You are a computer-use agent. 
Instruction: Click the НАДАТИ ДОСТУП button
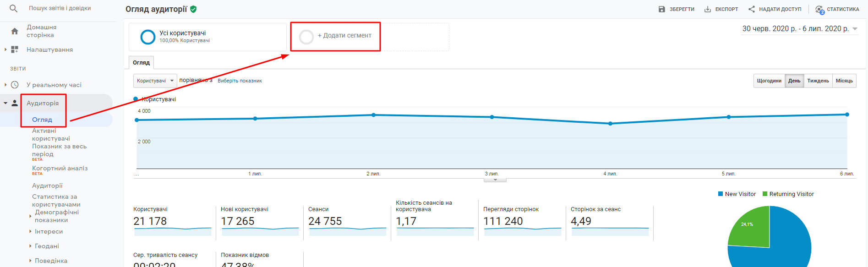775,9
